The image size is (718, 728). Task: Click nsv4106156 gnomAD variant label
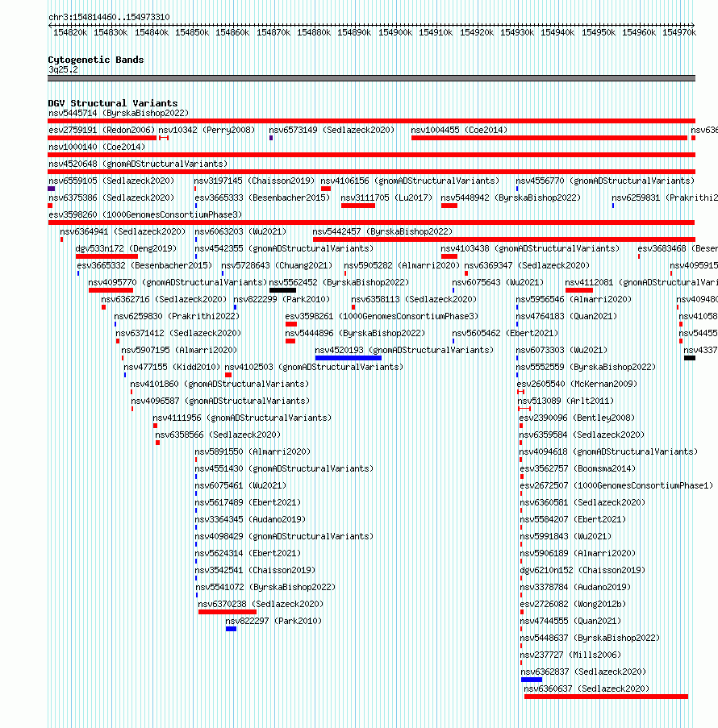click(410, 181)
